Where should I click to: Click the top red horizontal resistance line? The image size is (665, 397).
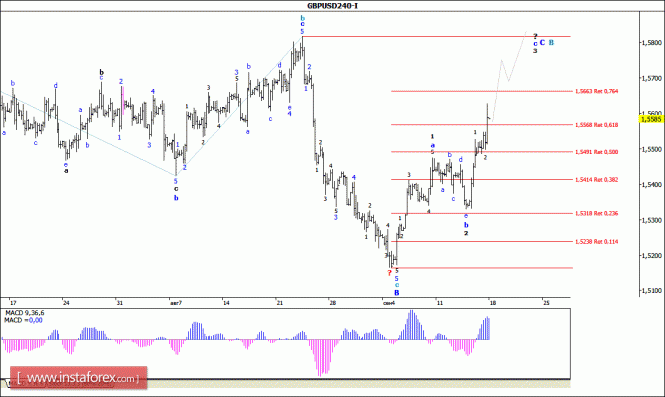click(x=436, y=36)
